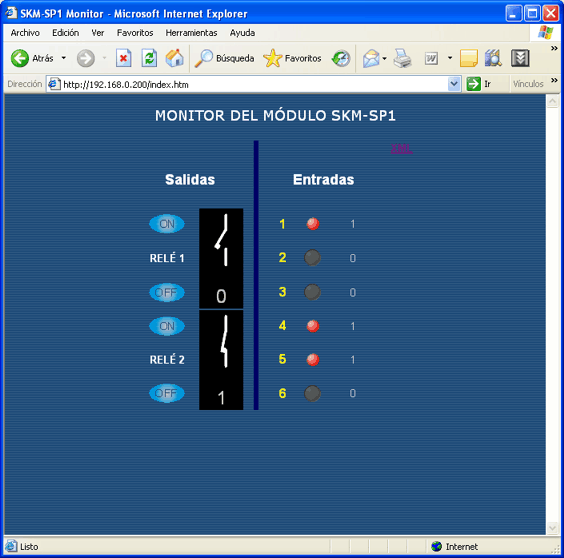564x558 pixels.
Task: Click the vertical scrollbar down arrow
Action: coord(552,528)
